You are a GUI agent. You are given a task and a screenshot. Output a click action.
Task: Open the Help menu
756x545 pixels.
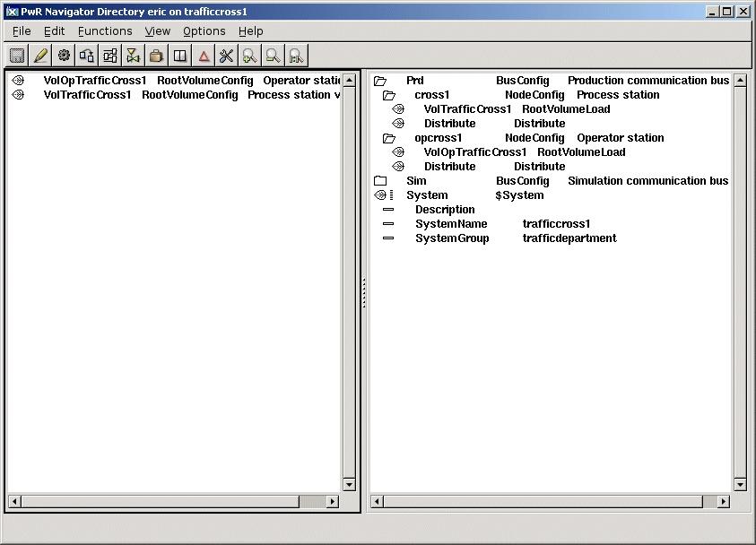tap(251, 31)
